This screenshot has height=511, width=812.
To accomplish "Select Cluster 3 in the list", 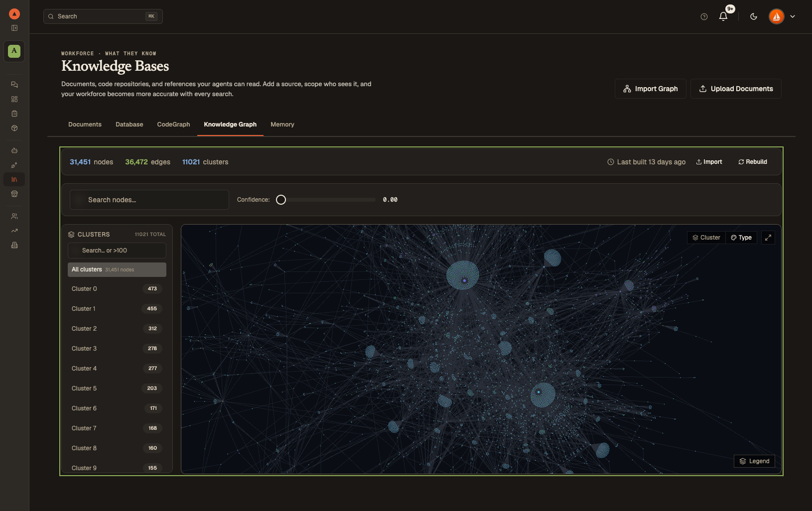I will tap(117, 349).
